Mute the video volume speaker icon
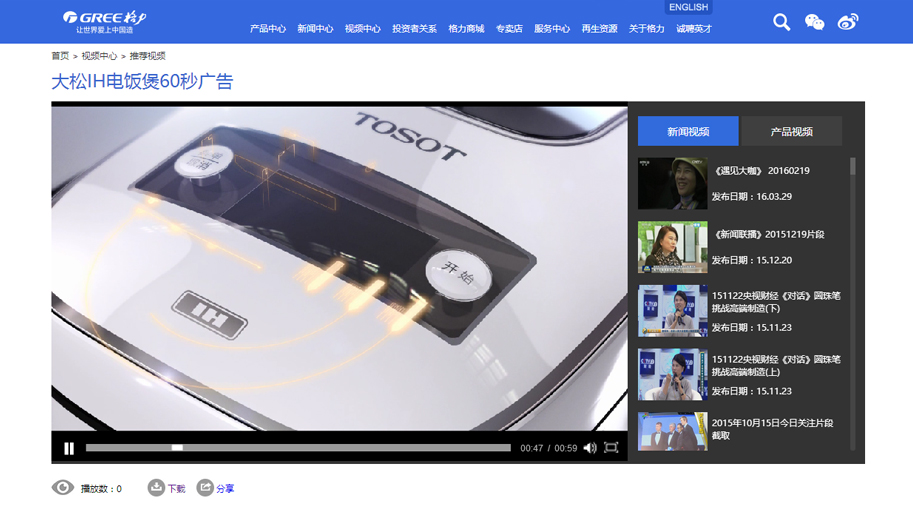 point(590,448)
